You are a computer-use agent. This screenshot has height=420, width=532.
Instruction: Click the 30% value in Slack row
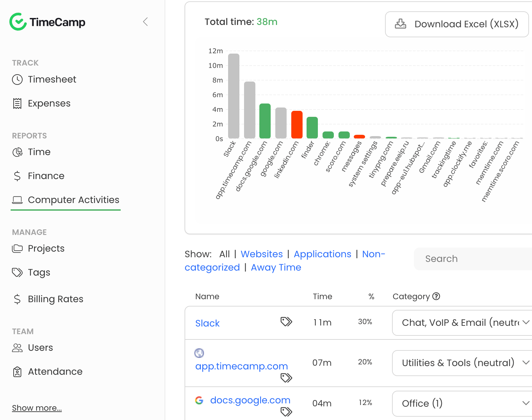click(365, 322)
